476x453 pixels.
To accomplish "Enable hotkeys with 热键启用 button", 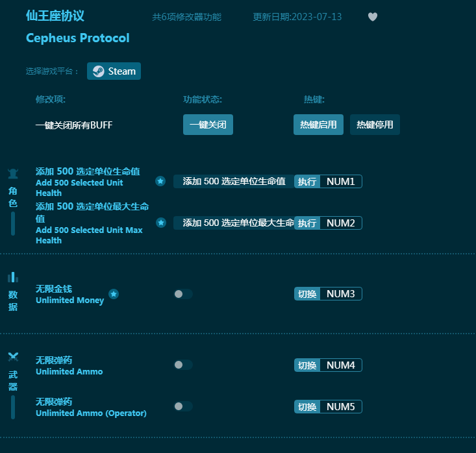I will [x=318, y=125].
